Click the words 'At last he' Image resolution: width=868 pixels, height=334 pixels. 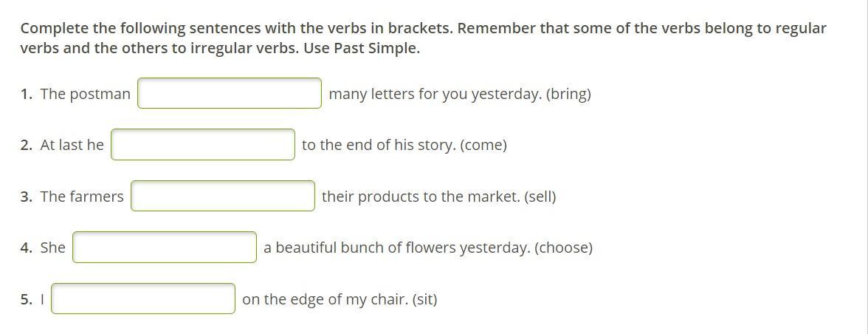pos(72,145)
